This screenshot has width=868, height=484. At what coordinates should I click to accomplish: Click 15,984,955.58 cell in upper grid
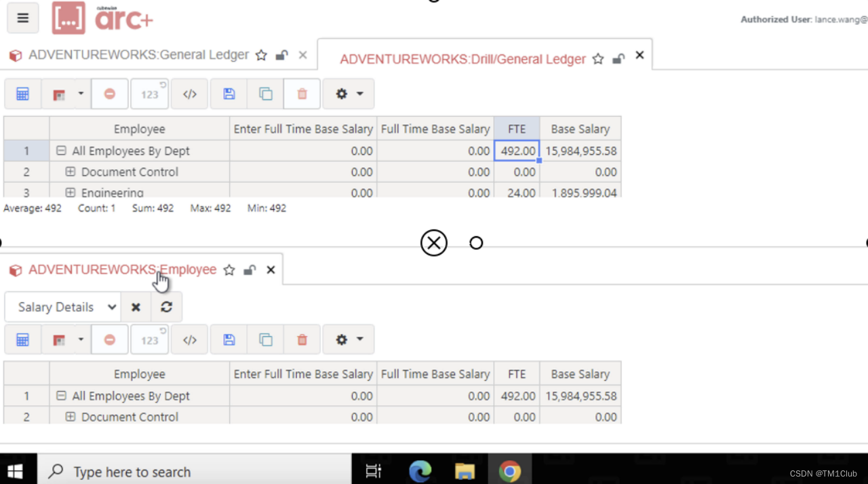580,151
